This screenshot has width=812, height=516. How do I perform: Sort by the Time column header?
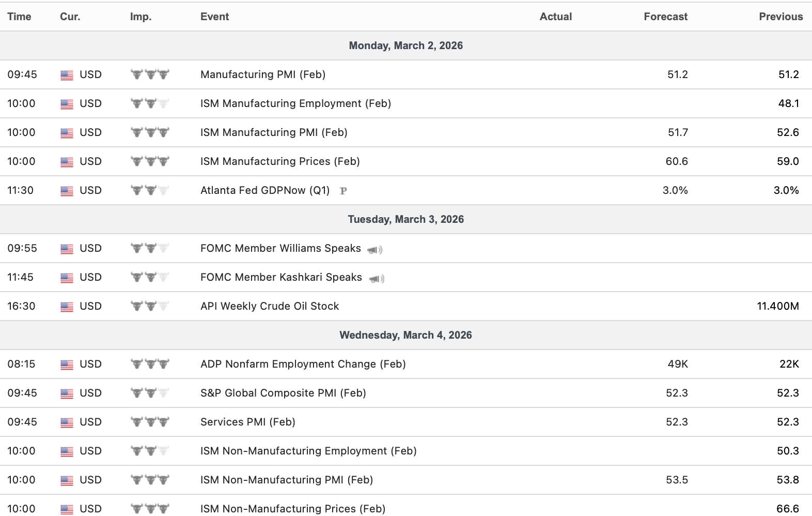pos(19,17)
